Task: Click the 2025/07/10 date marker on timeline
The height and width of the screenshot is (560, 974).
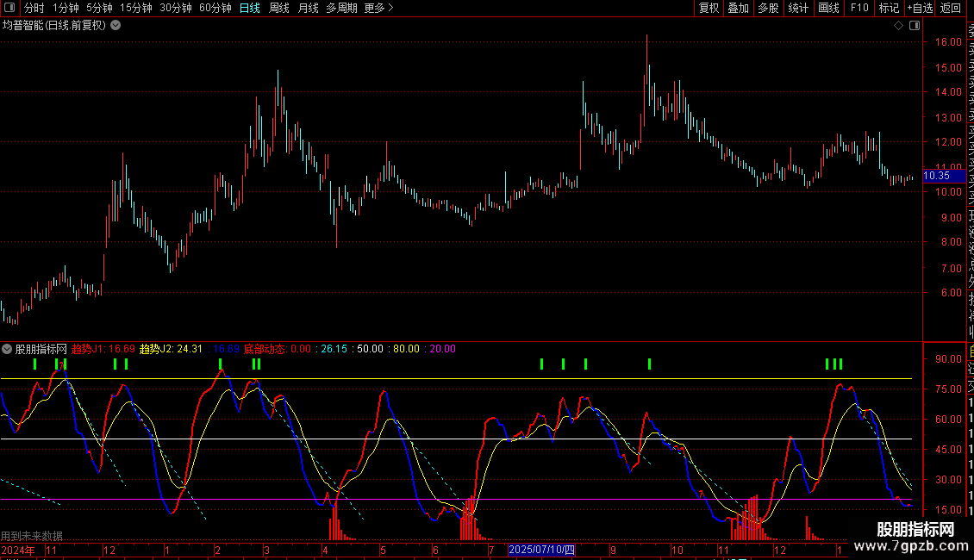Action: (541, 550)
